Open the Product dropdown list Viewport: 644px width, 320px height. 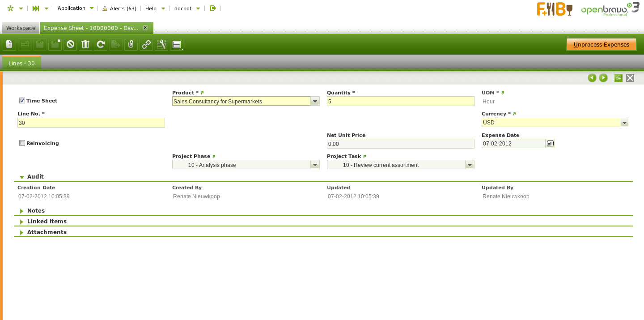coord(315,102)
